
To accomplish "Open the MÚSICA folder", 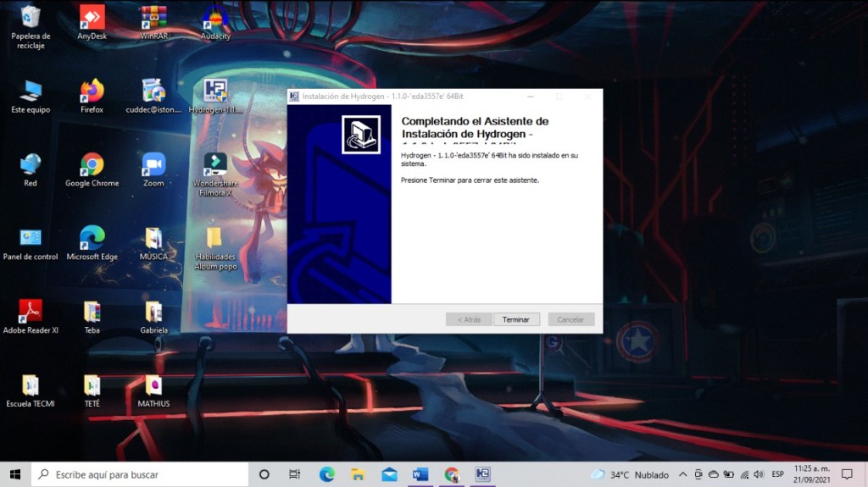I will click(153, 238).
